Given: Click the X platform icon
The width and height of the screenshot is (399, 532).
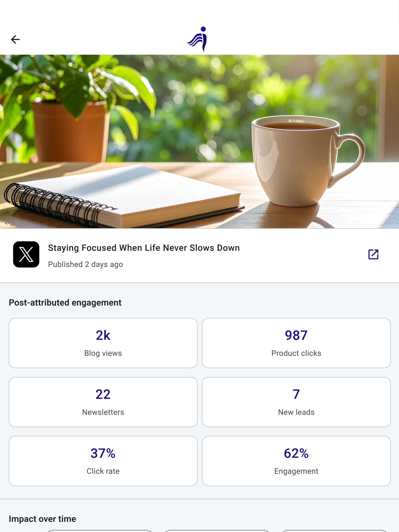Looking at the screenshot, I should 26,254.
